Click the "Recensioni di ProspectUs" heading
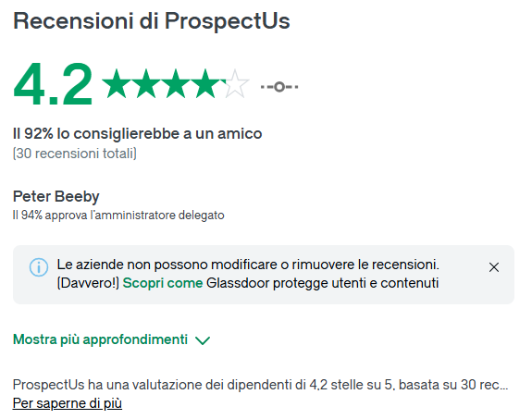Screen dimensions: 532x419 click(x=152, y=21)
